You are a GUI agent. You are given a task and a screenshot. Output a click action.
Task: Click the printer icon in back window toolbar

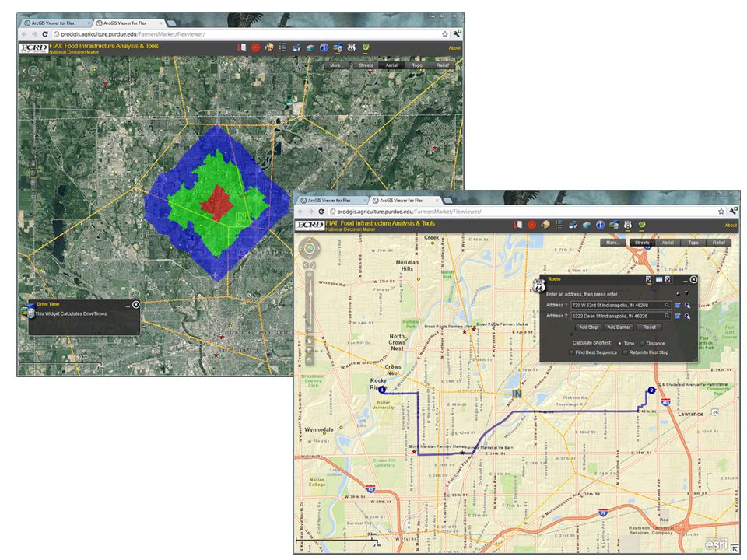296,47
